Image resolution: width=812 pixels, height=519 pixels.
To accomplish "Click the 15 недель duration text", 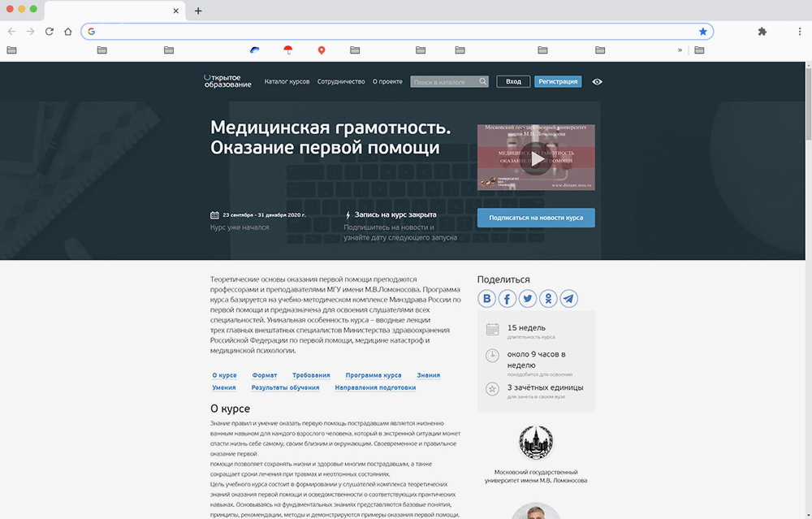I will click(x=526, y=328).
